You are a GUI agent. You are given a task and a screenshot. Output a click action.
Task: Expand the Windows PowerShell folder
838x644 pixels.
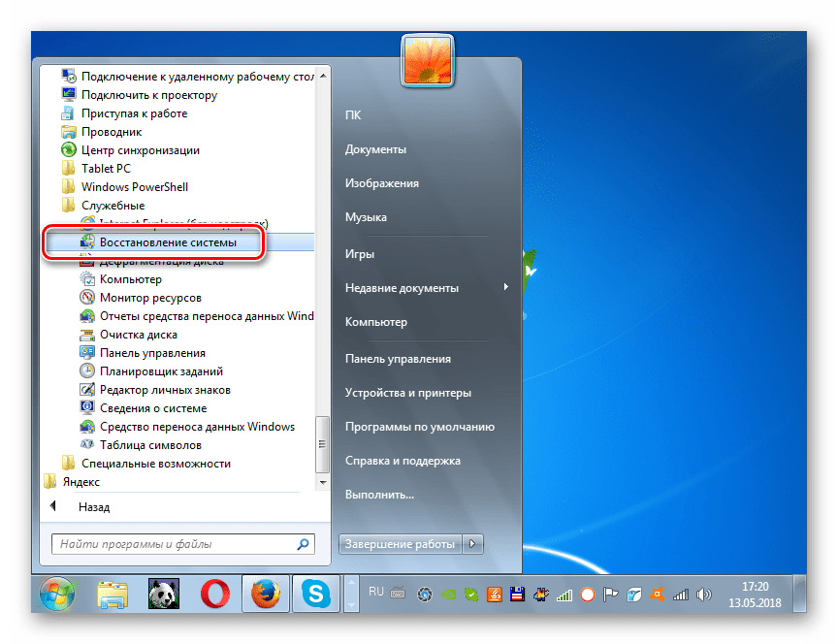coord(124,187)
